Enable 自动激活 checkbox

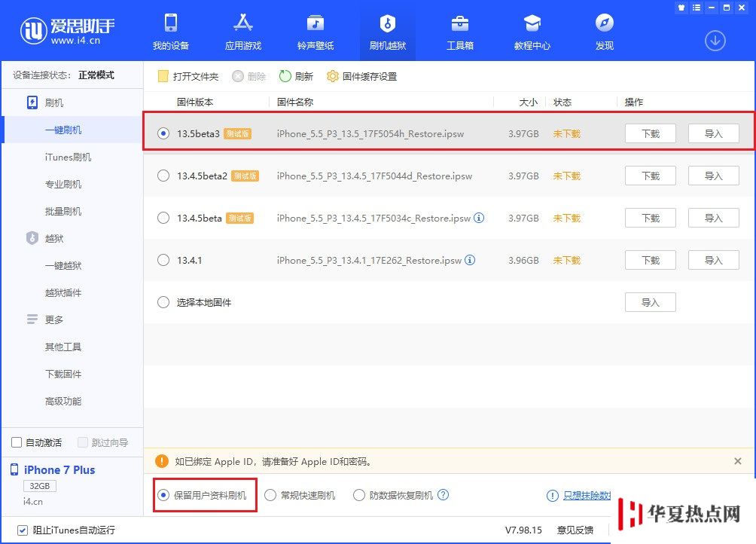point(17,442)
